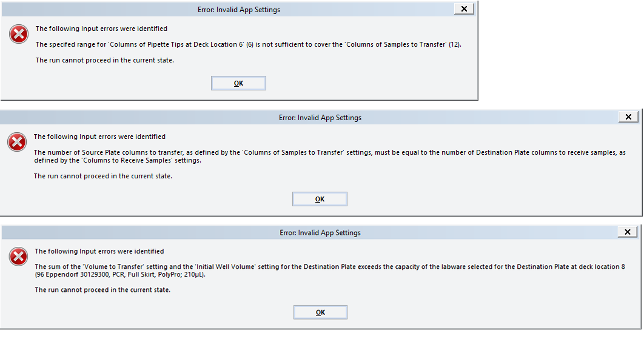Click the red error icon in the Source Plate columns dialog
Viewport: 644px width, 364px height.
point(17,142)
